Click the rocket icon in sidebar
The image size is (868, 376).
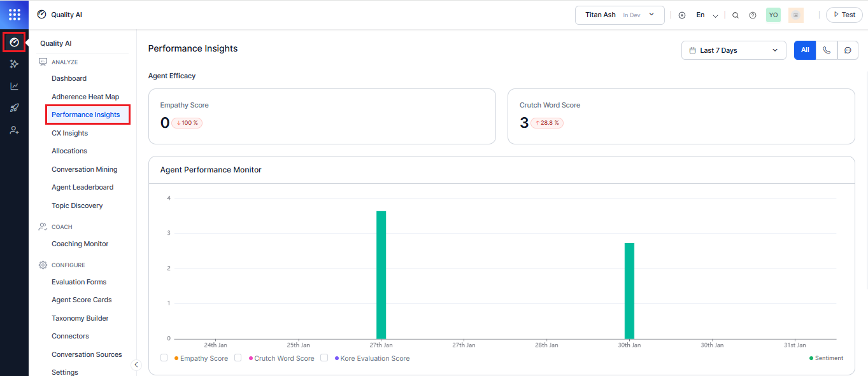coord(14,108)
